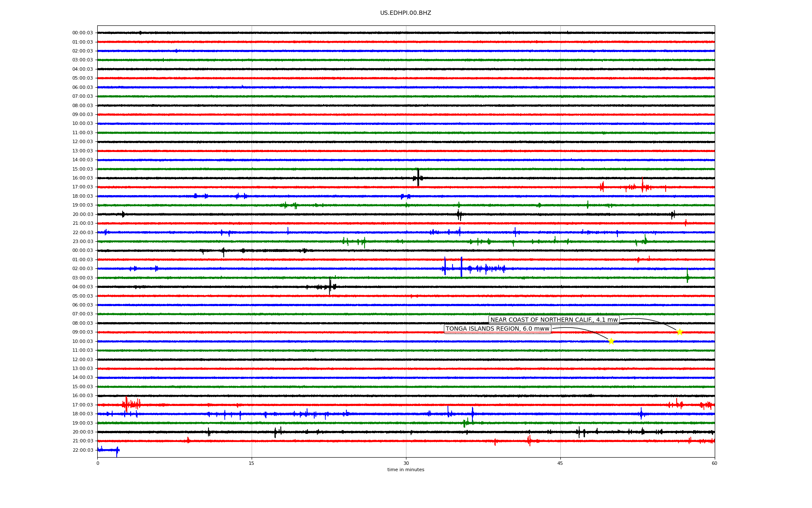
Task: Click the x-axis tick label 60
Action: (714, 463)
